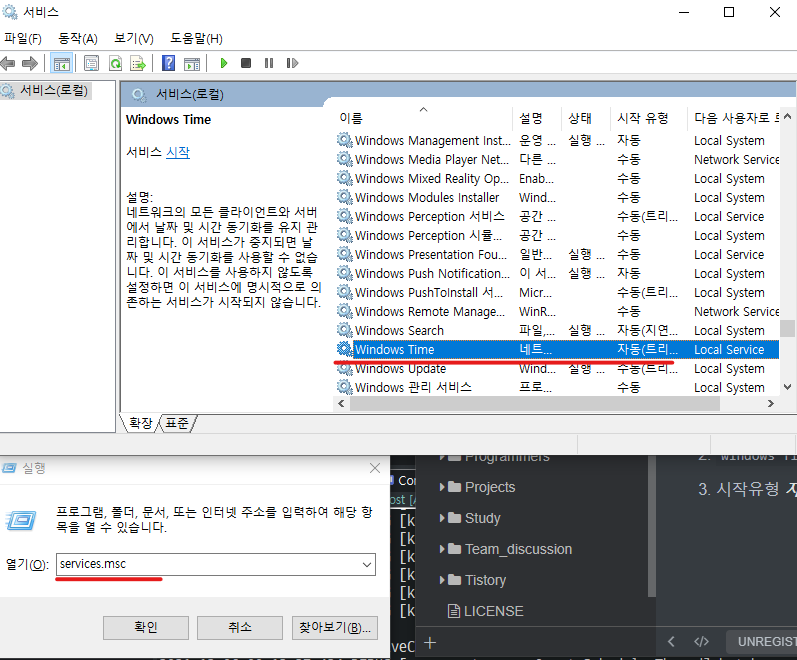Click the Forward arrow toolbar icon
This screenshot has width=797, height=660.
(x=29, y=64)
